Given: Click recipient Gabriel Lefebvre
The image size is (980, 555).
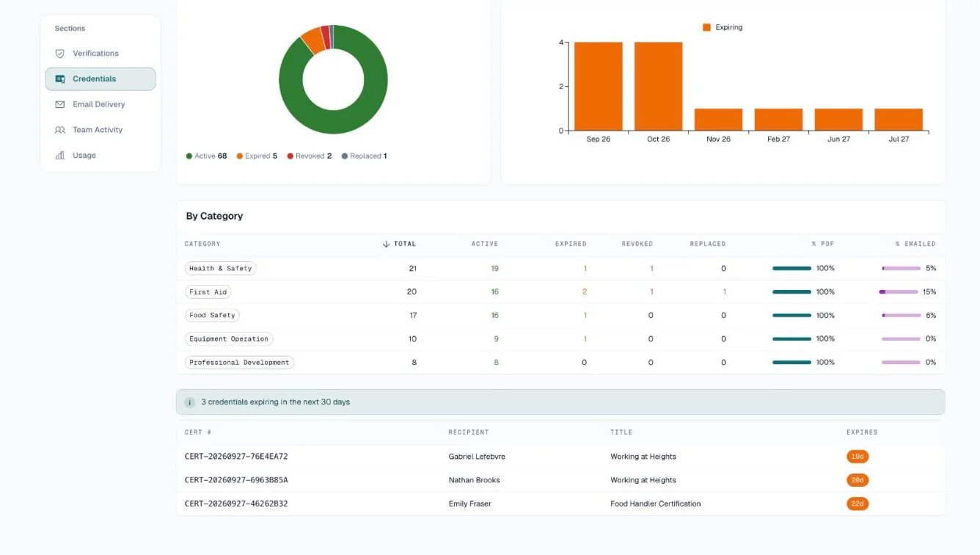Looking at the screenshot, I should point(477,457).
